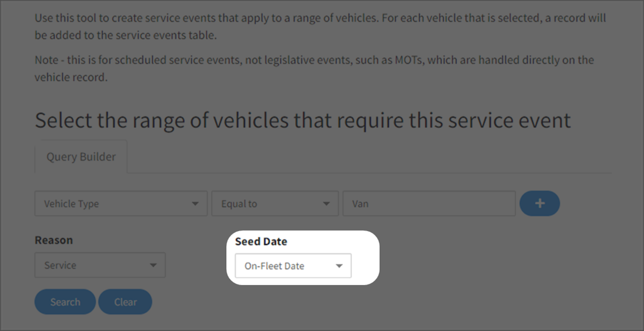
Task: Switch to the Query Builder tab
Action: click(x=81, y=157)
